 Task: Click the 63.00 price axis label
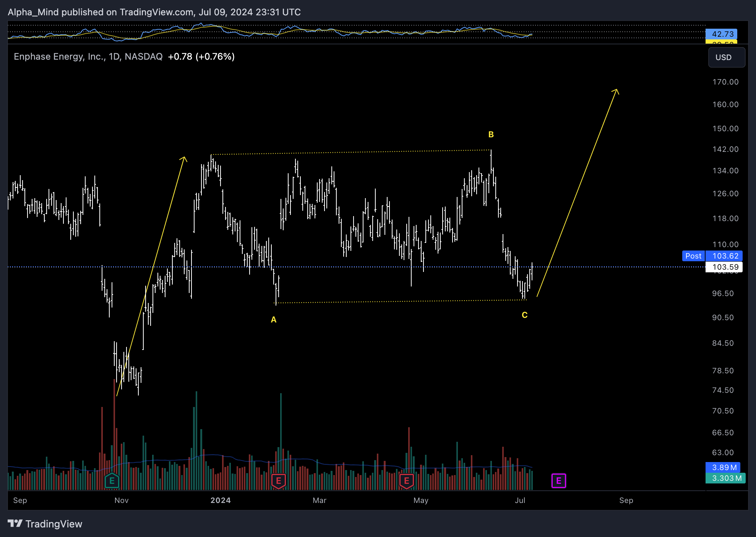pyautogui.click(x=723, y=452)
